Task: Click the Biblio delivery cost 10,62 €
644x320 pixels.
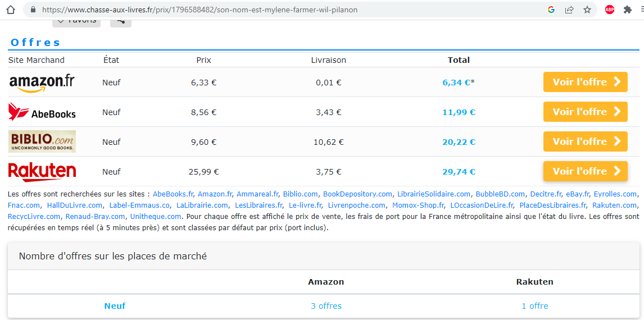Action: pyautogui.click(x=329, y=142)
